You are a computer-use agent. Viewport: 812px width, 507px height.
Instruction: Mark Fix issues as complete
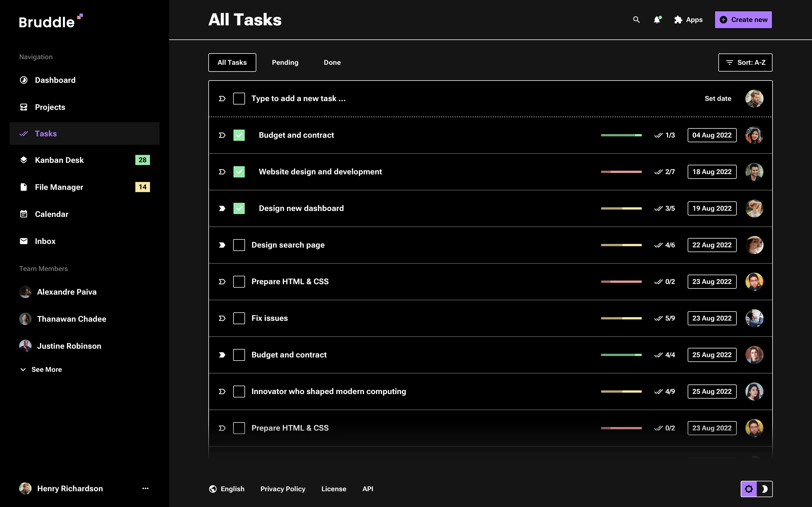[x=239, y=318]
